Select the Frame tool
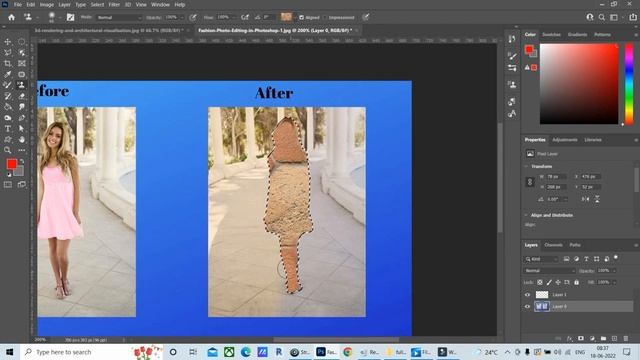Viewport: 640px width, 360px height. point(22,63)
